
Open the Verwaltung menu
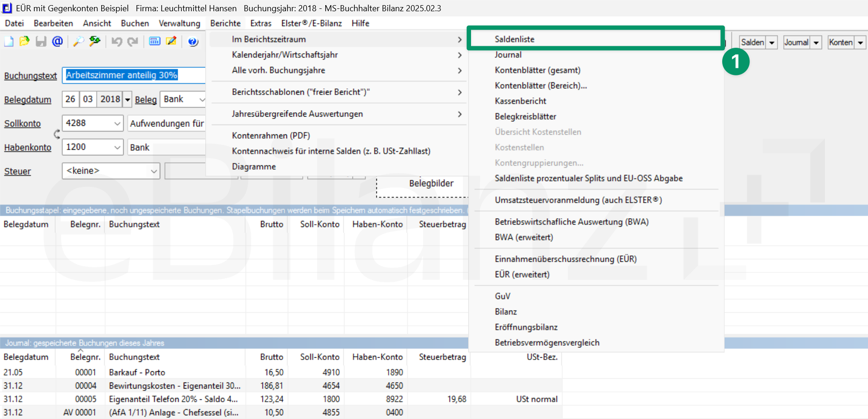tap(180, 23)
